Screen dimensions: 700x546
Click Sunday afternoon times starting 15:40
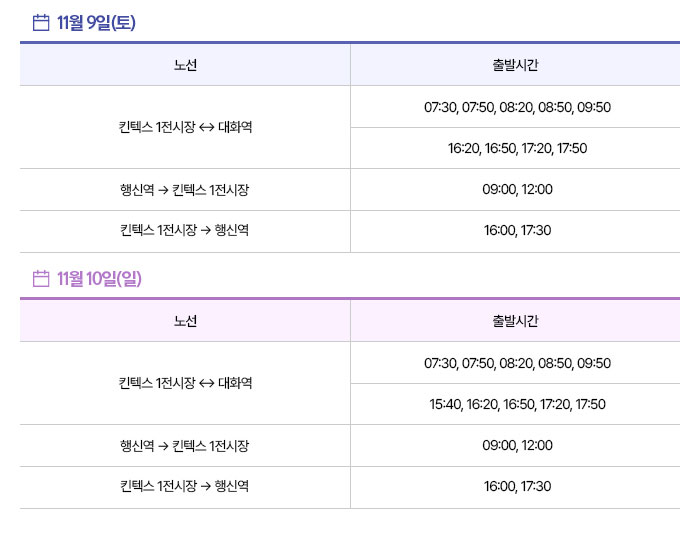coord(517,404)
